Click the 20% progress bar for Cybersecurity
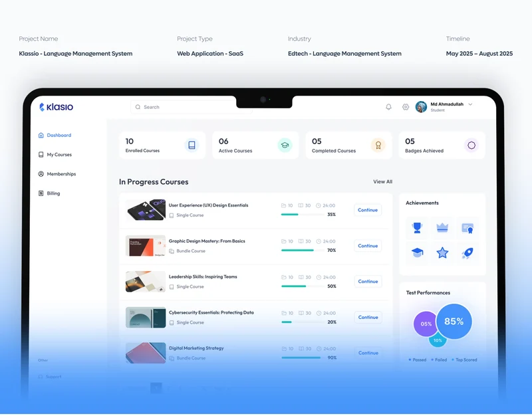 pyautogui.click(x=303, y=322)
